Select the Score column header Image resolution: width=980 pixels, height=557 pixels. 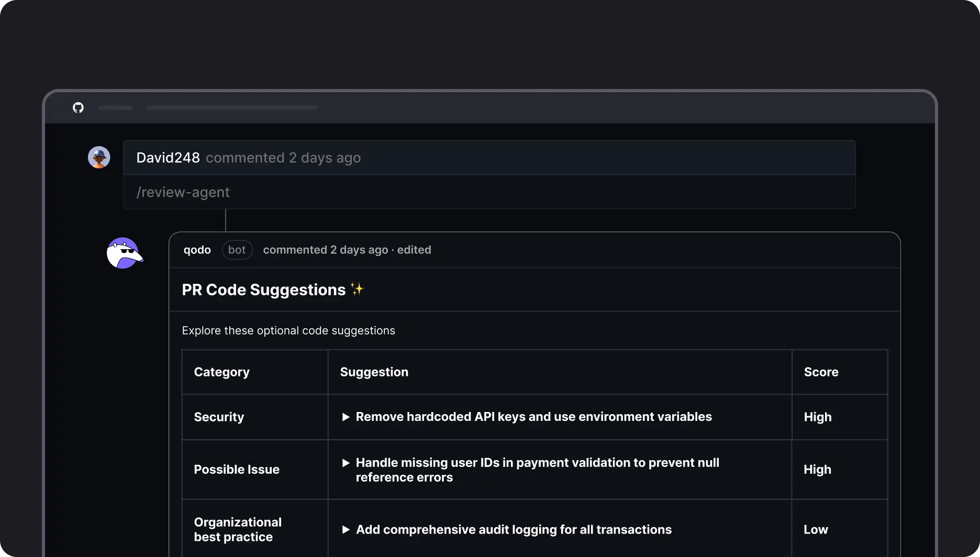coord(821,372)
